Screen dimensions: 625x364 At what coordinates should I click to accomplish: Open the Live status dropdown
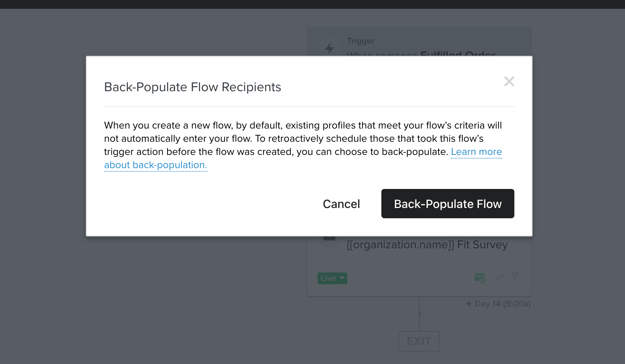click(x=332, y=278)
